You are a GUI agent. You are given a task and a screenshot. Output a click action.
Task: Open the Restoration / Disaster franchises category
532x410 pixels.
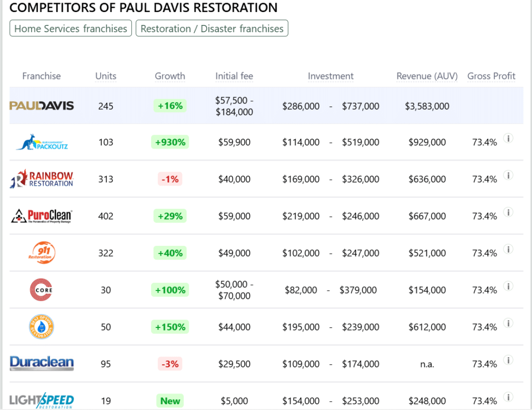pyautogui.click(x=212, y=28)
